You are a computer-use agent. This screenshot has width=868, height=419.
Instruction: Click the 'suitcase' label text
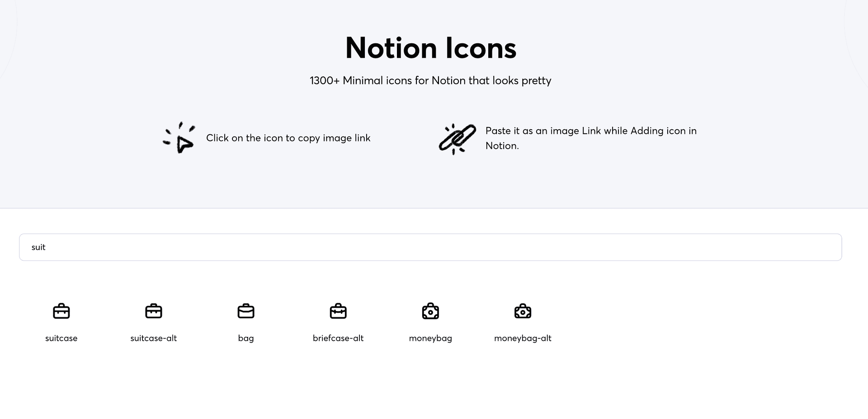coord(61,338)
